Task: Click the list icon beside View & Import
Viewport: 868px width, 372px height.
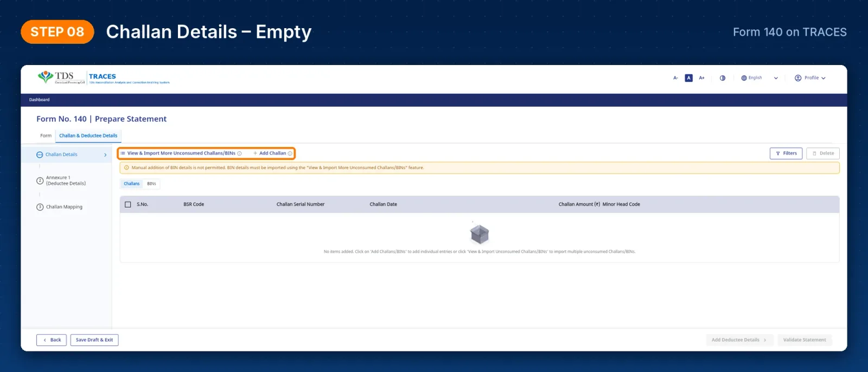Action: coord(123,153)
